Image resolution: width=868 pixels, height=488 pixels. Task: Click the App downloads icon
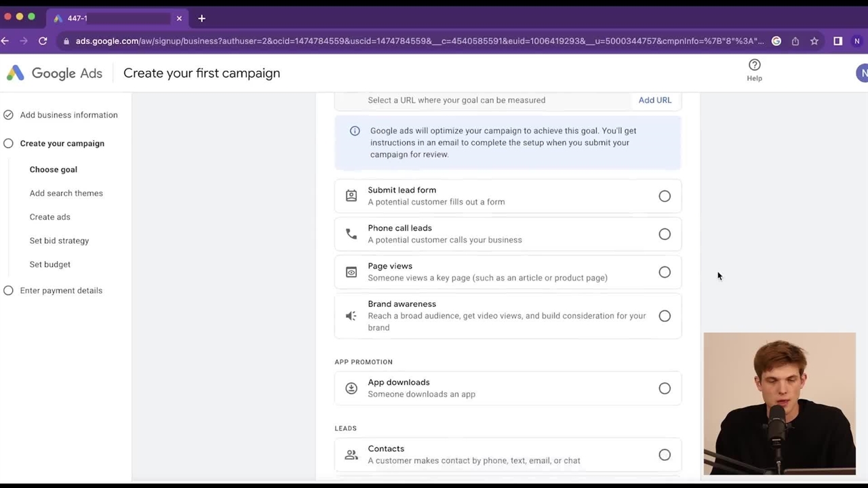click(351, 388)
